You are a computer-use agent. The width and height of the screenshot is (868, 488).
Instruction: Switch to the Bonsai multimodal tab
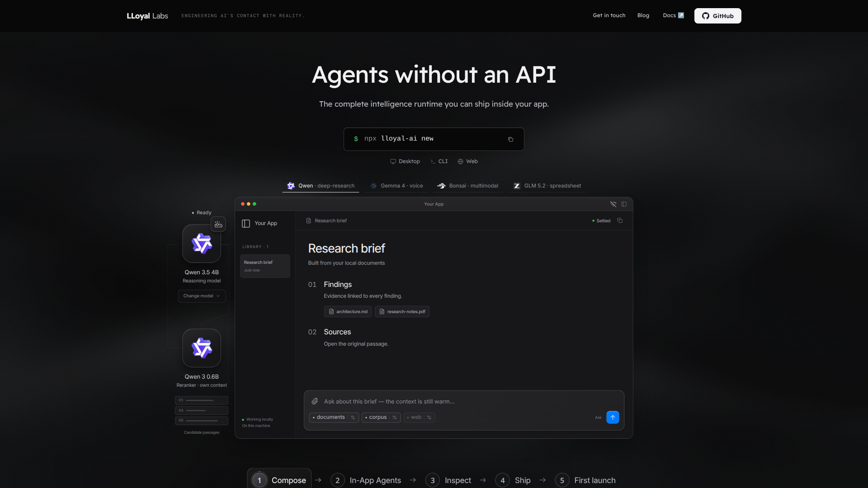[467, 186]
